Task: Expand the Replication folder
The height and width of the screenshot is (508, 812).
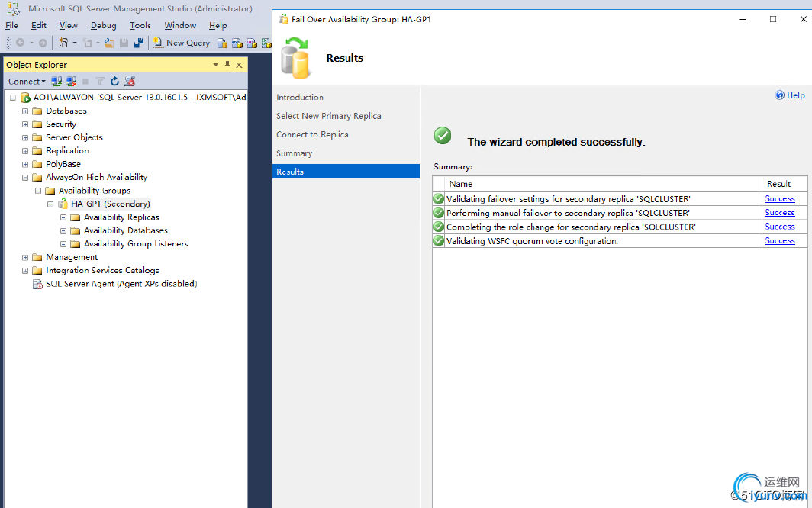Action: tap(25, 151)
